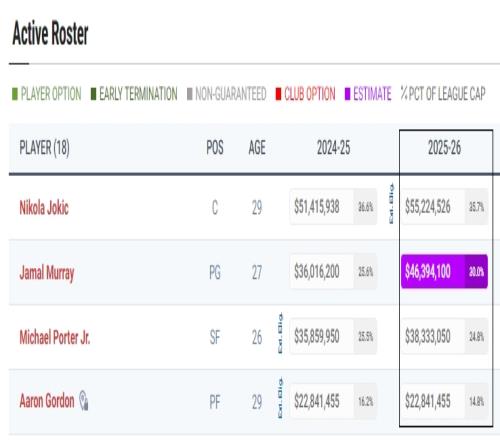Click the Ext. Elig. marker beside Nikola Jokic's 2025-26 salary
The width and height of the screenshot is (500, 440).
click(391, 203)
